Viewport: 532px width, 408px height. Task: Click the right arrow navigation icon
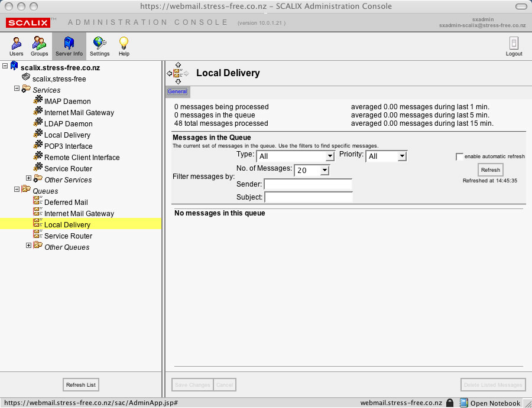(x=186, y=73)
